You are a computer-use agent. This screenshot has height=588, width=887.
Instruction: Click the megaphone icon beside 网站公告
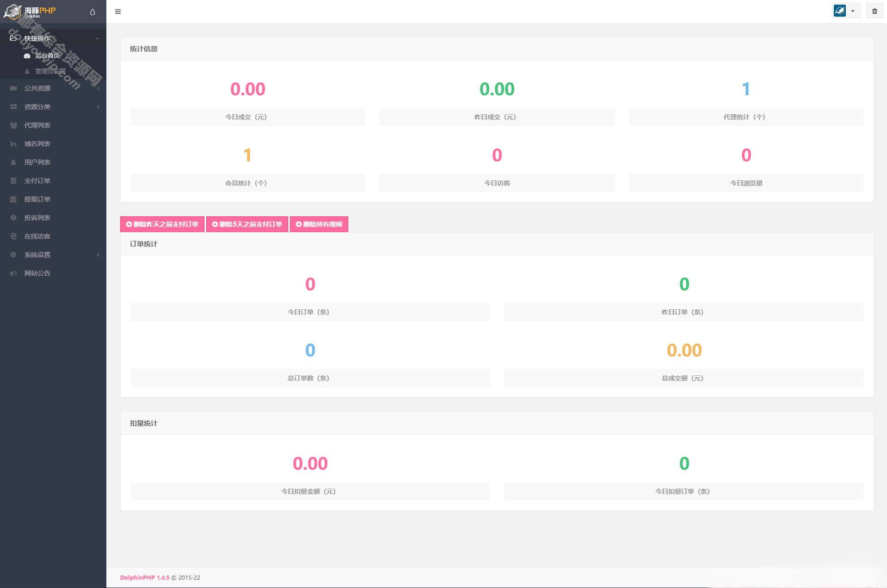[x=13, y=273]
